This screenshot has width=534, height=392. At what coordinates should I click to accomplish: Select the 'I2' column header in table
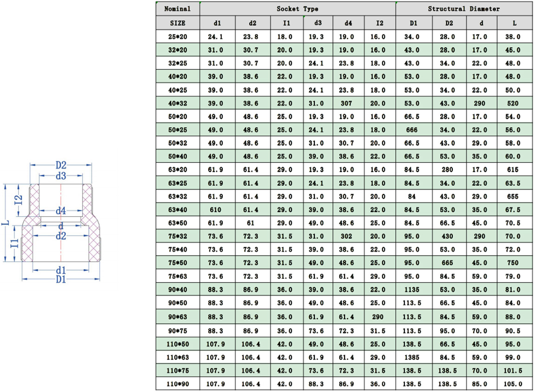click(379, 23)
